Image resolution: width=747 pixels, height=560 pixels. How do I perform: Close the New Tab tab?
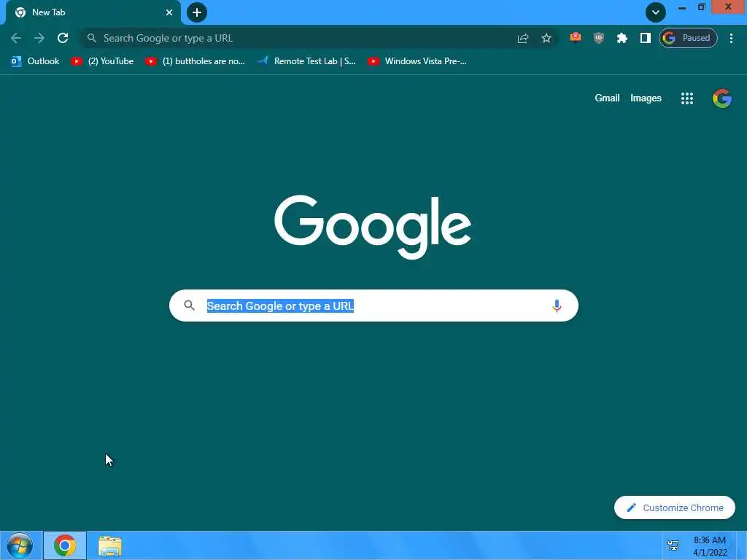[x=169, y=12]
